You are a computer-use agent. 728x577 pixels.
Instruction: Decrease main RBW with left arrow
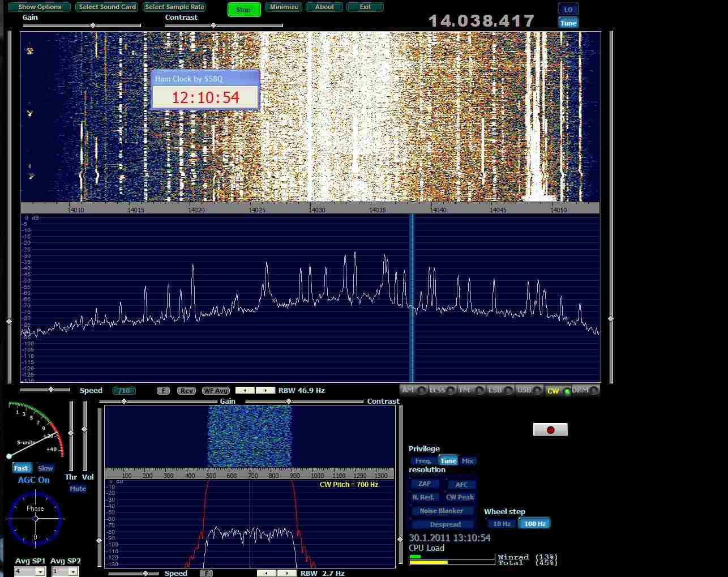click(245, 390)
